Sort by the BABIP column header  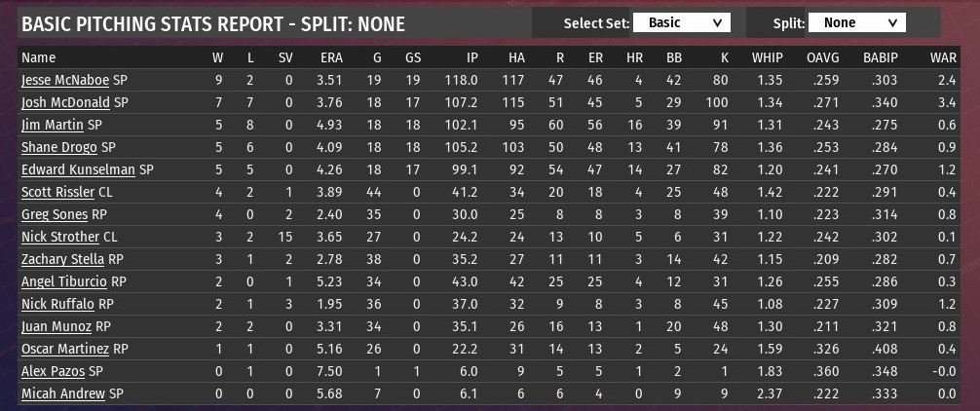pos(880,57)
